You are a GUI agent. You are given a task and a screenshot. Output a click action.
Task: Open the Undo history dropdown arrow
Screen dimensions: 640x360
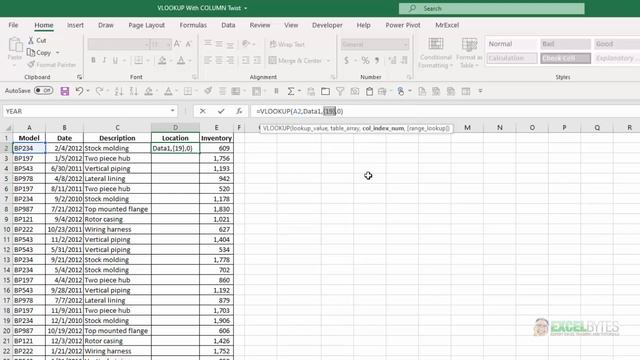[88, 91]
